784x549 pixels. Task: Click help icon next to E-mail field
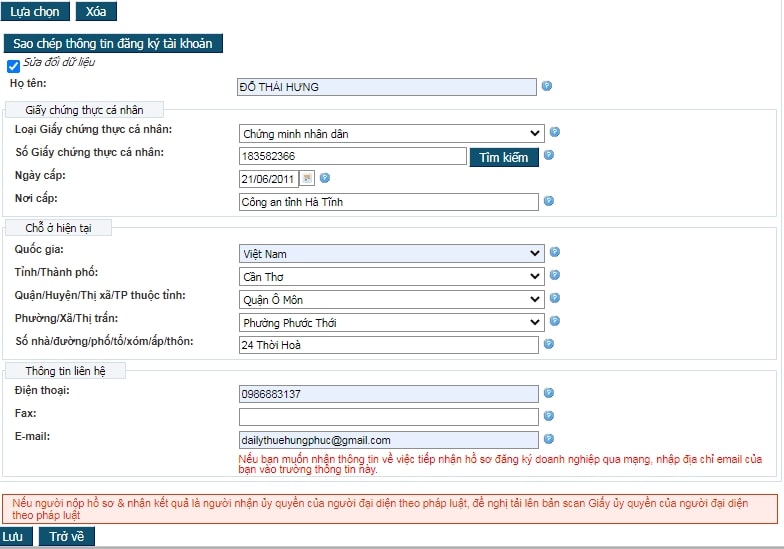pyautogui.click(x=548, y=438)
